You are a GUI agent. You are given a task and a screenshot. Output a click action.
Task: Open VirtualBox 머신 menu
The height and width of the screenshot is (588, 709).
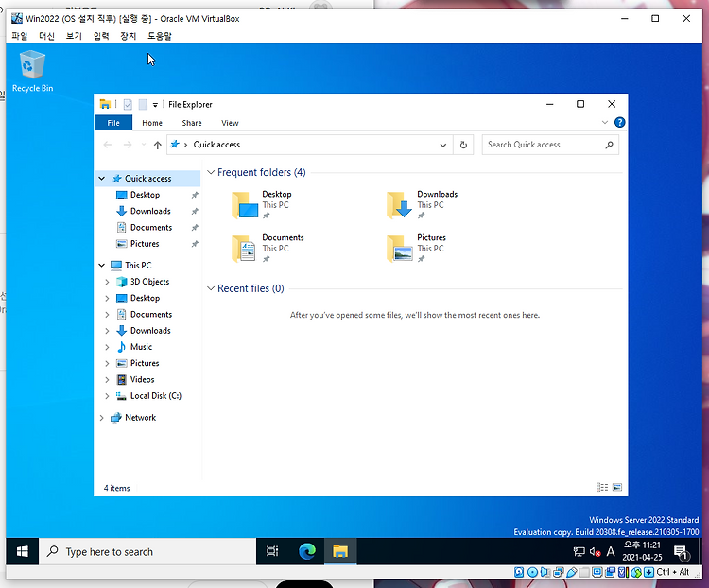[46, 36]
